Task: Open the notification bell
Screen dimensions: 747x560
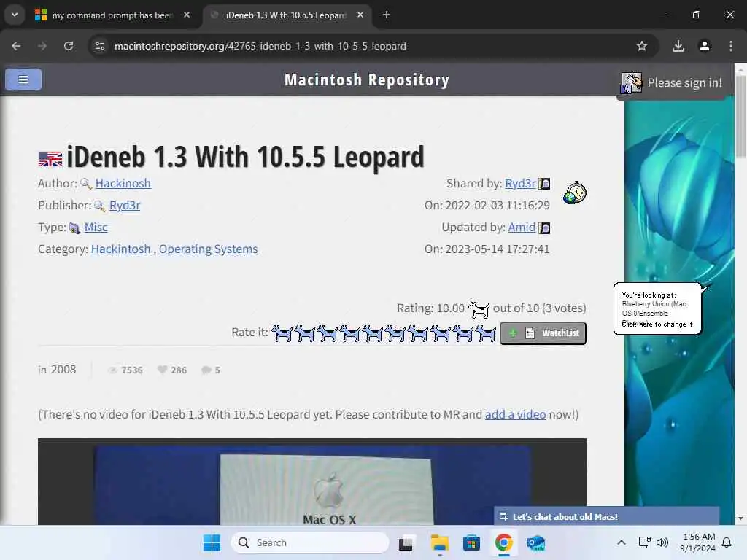Action: click(727, 542)
